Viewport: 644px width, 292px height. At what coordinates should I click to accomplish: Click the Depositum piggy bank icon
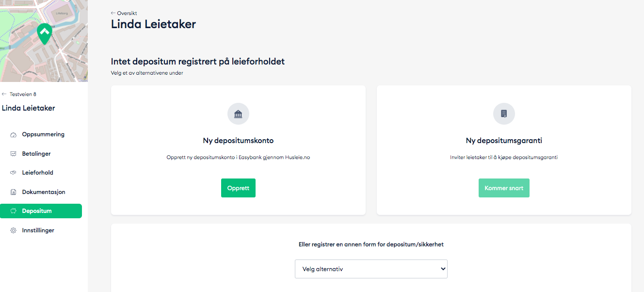pos(13,211)
